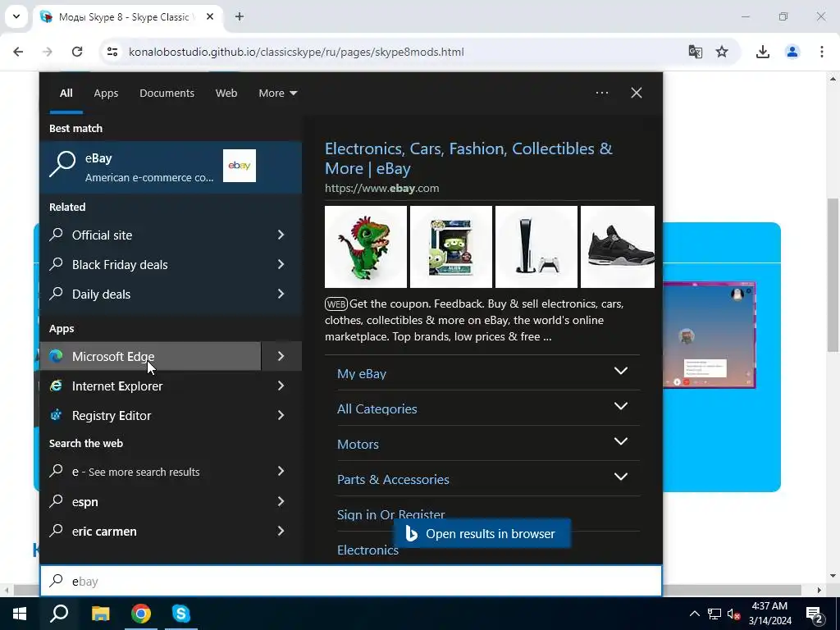Screen dimensions: 840x630
Task: Click the Chrome profile avatar
Action: click(x=792, y=52)
